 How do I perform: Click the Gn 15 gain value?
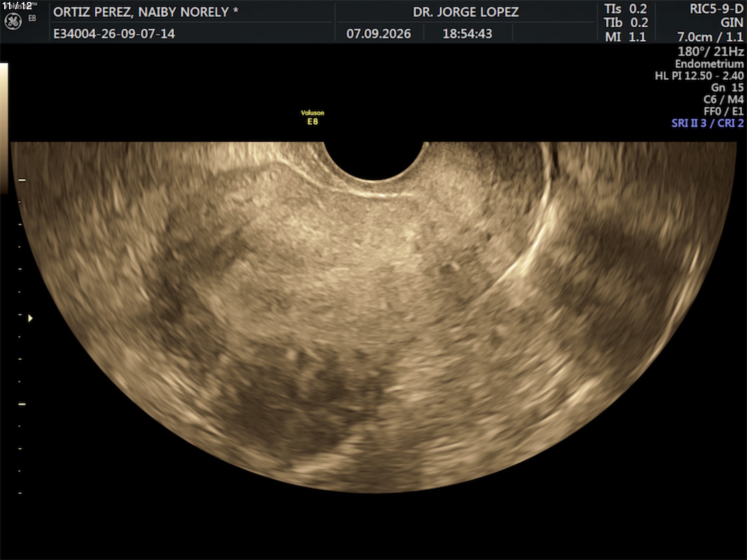click(x=727, y=87)
